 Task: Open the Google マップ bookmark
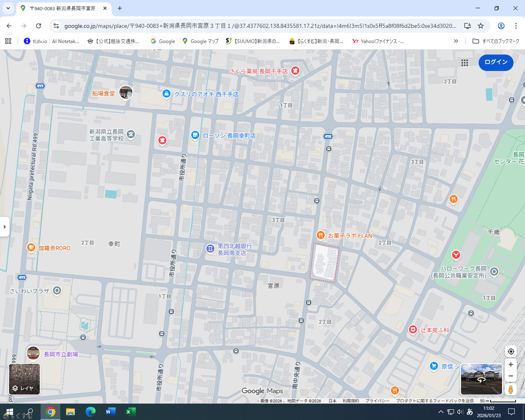(200, 41)
